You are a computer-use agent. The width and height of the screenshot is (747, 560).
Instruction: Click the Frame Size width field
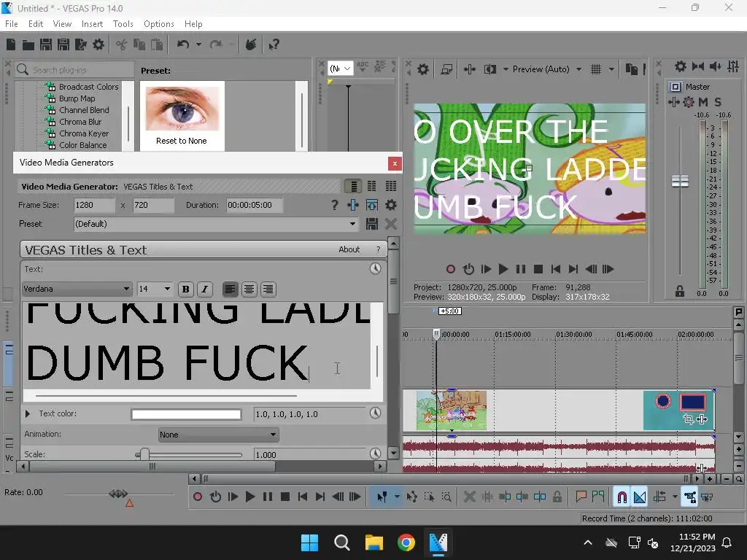[94, 205]
